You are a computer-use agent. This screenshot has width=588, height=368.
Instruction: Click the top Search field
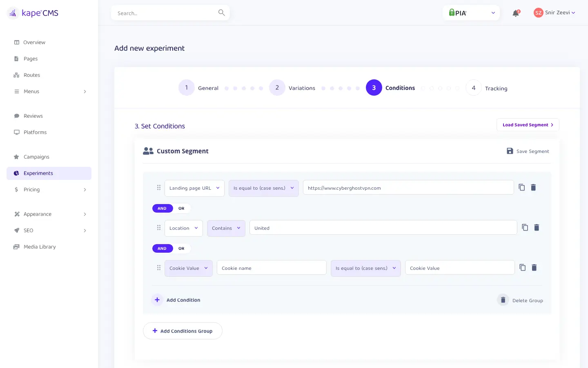tap(170, 13)
